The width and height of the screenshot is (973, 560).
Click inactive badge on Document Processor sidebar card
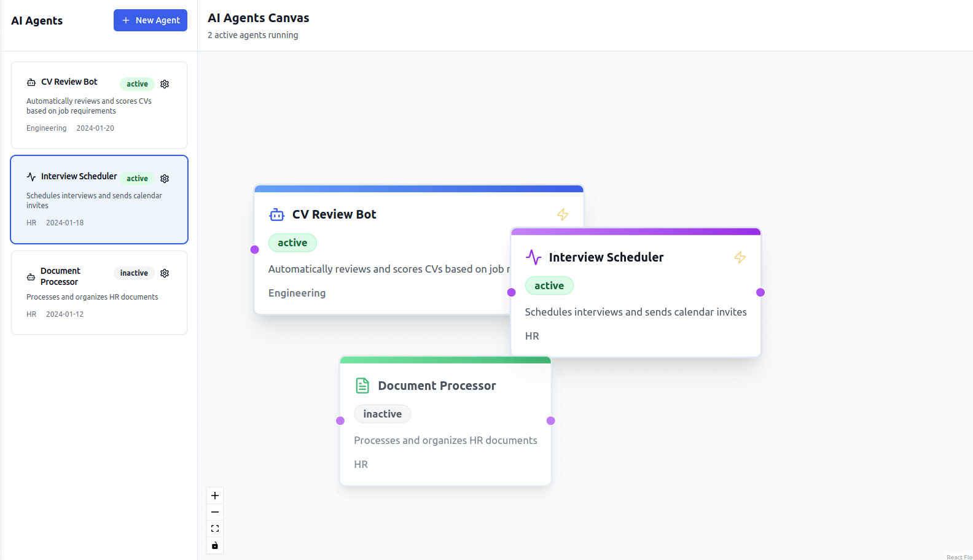tap(134, 273)
